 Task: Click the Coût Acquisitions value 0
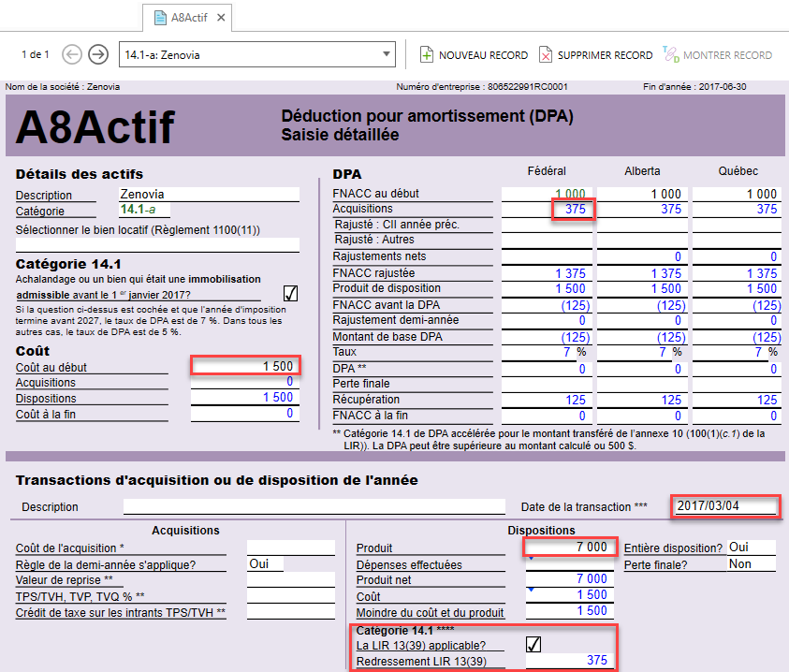(245, 382)
